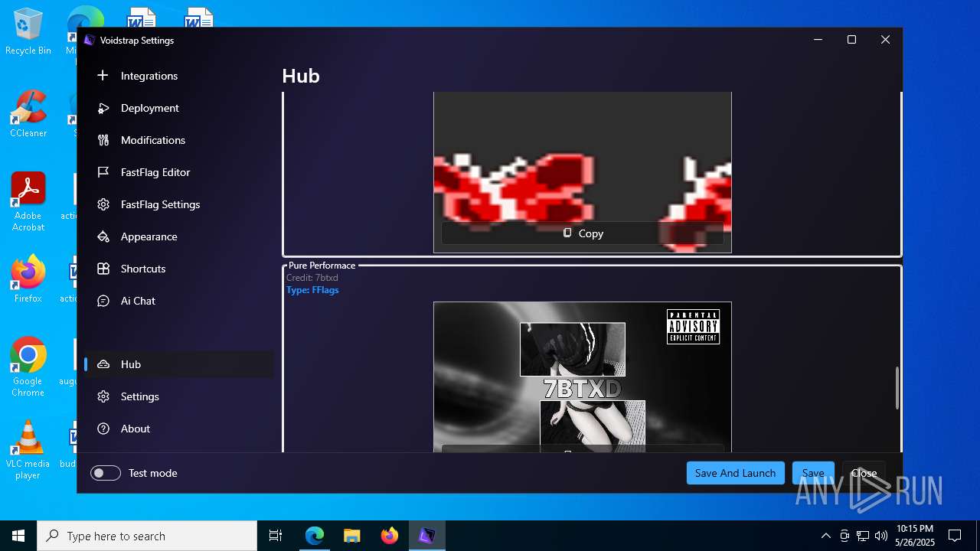Click the About question mark icon

coord(103,429)
